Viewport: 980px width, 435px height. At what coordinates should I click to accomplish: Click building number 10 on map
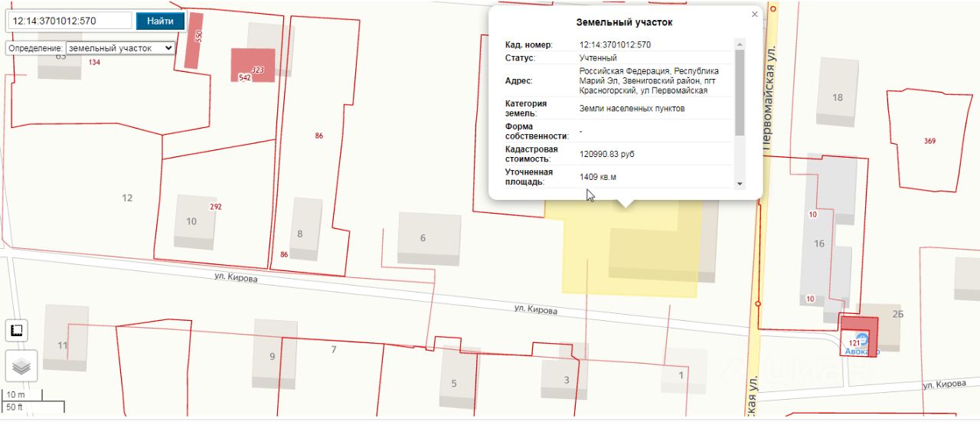pos(191,221)
